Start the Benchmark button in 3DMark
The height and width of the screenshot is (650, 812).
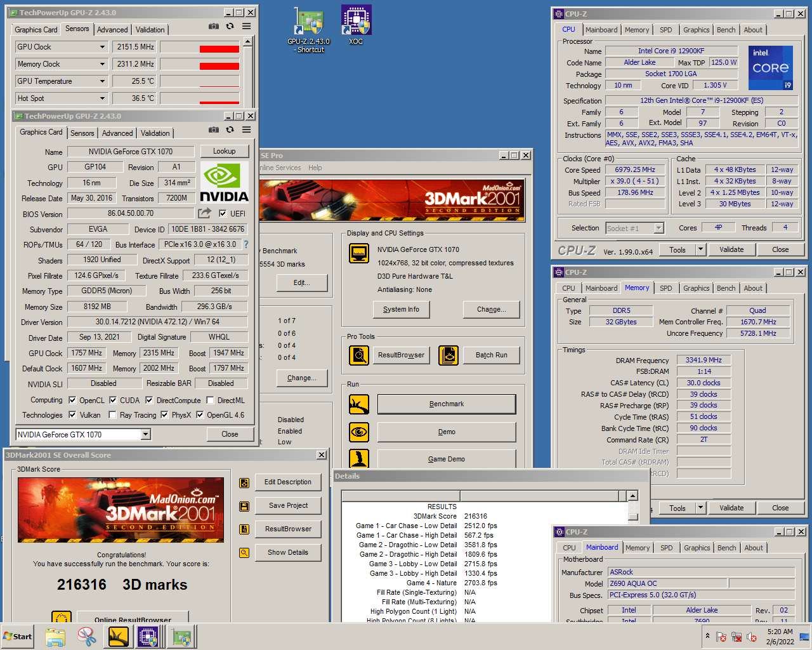click(x=447, y=404)
